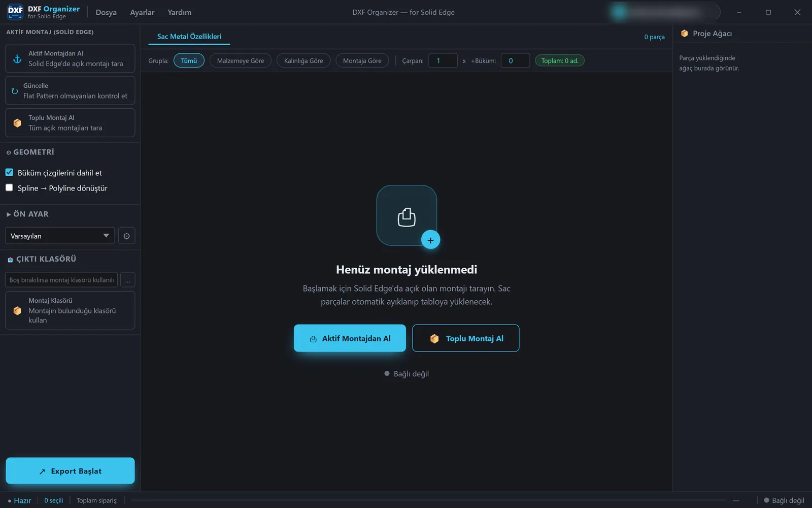Viewport: 812px width, 508px height.
Task: Open preset settings gear icon
Action: coord(127,236)
